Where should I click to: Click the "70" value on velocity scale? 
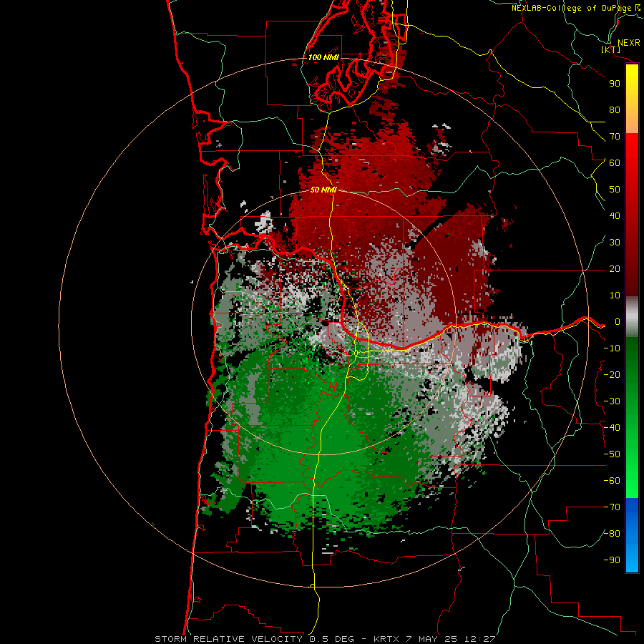tap(615, 137)
